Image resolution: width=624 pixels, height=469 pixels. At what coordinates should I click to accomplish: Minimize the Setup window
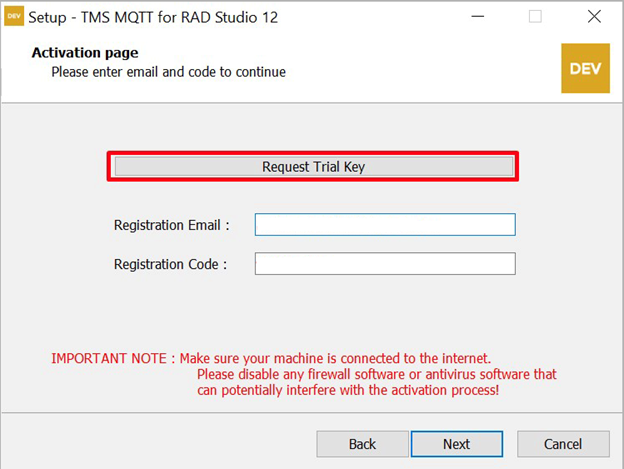pyautogui.click(x=478, y=16)
